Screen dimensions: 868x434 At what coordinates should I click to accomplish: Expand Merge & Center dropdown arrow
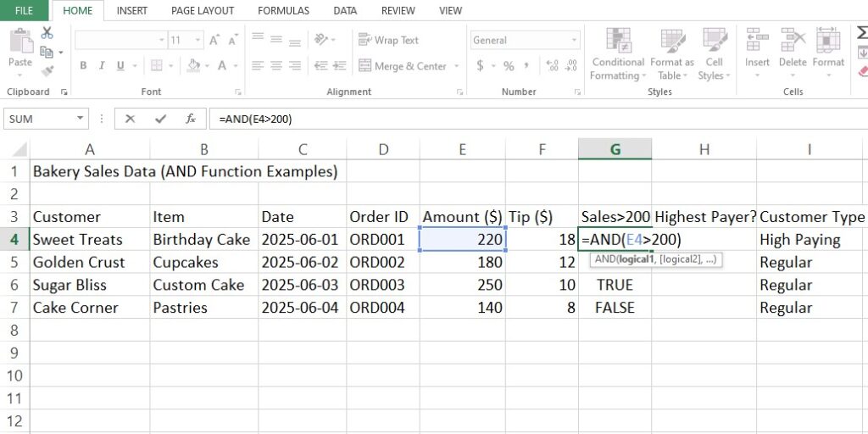point(457,66)
